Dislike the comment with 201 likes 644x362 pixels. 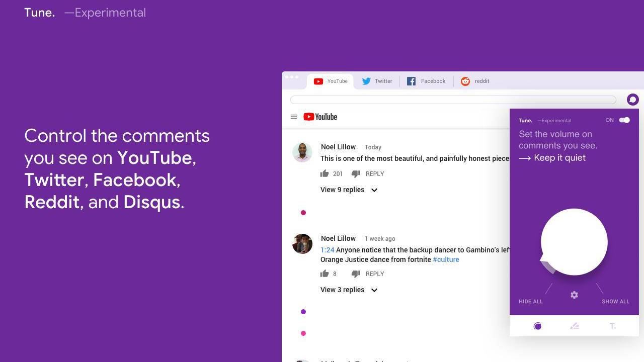point(356,174)
